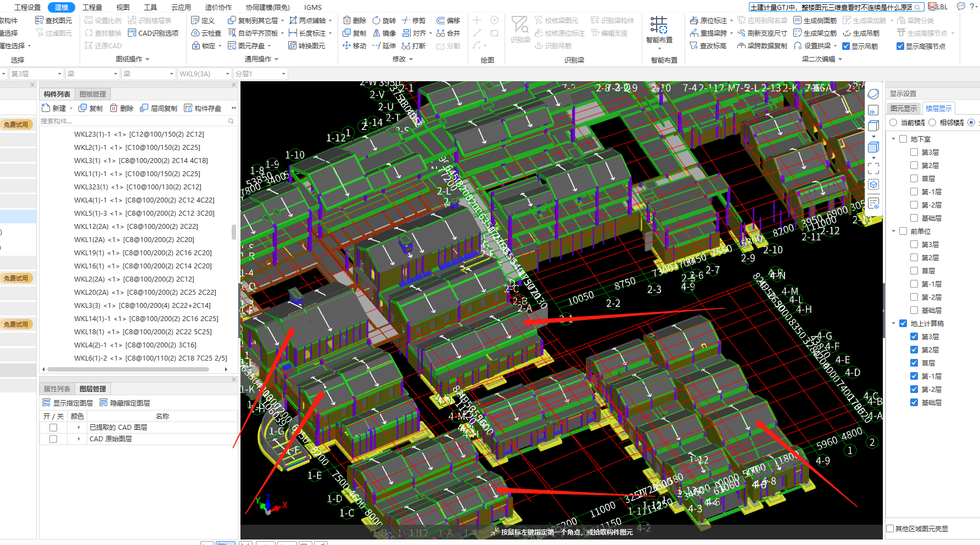Image resolution: width=980 pixels, height=545 pixels.
Task: Open 复制到其它层 dropdown arrow
Action: (x=282, y=21)
